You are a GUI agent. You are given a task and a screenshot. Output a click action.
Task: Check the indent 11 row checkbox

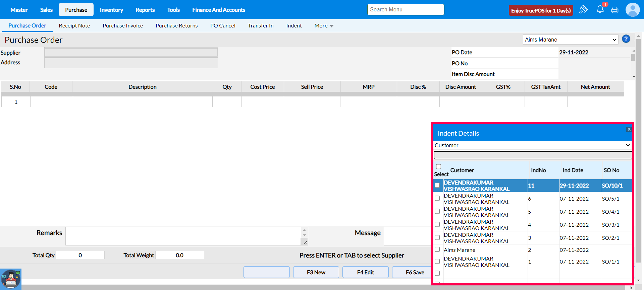(437, 185)
